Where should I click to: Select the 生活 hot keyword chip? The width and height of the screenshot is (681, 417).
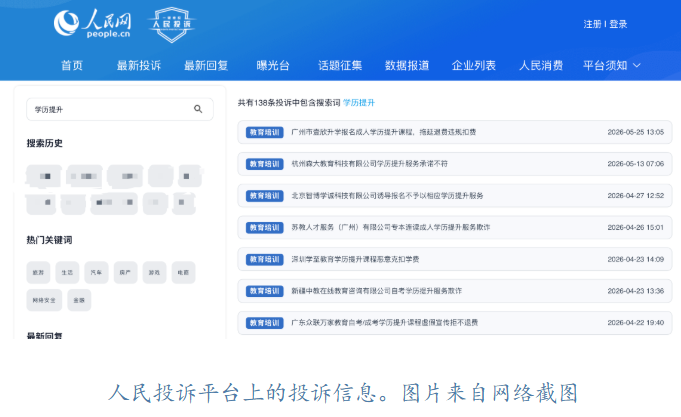[x=67, y=272]
